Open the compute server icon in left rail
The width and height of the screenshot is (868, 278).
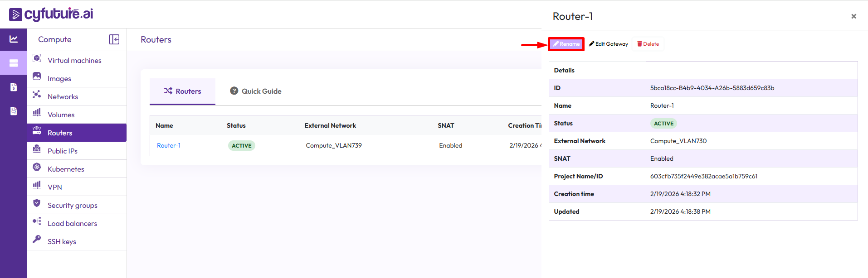pos(14,63)
